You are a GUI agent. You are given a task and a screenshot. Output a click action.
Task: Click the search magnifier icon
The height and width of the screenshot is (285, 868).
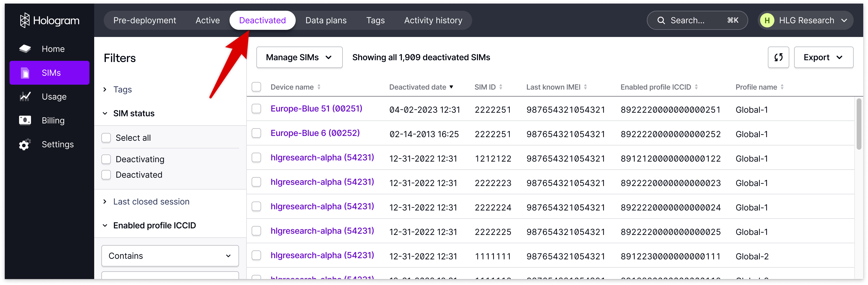(661, 20)
